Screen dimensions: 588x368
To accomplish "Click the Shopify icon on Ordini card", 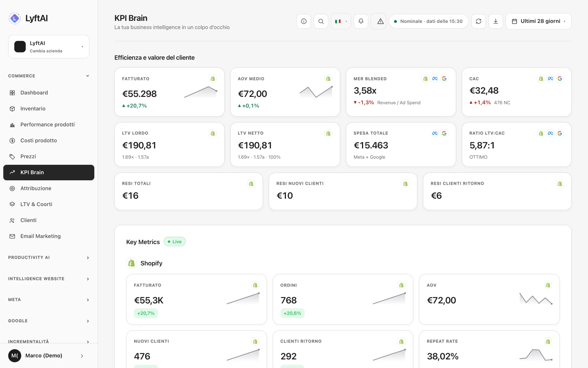I will pos(401,285).
